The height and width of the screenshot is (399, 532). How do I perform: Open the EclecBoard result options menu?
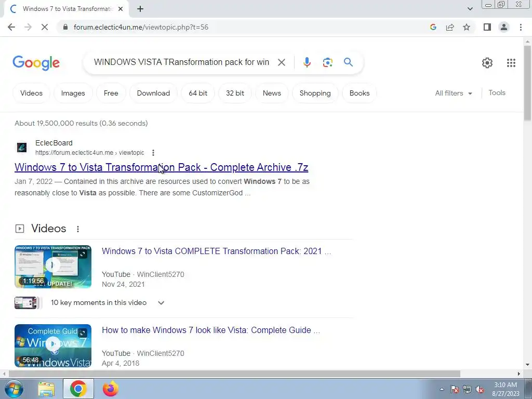153,153
